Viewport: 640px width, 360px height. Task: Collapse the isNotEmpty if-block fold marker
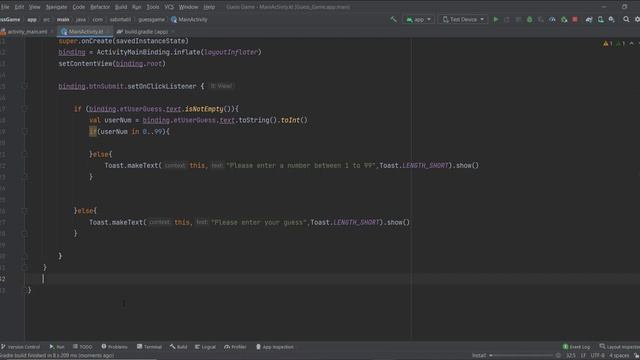point(24,109)
